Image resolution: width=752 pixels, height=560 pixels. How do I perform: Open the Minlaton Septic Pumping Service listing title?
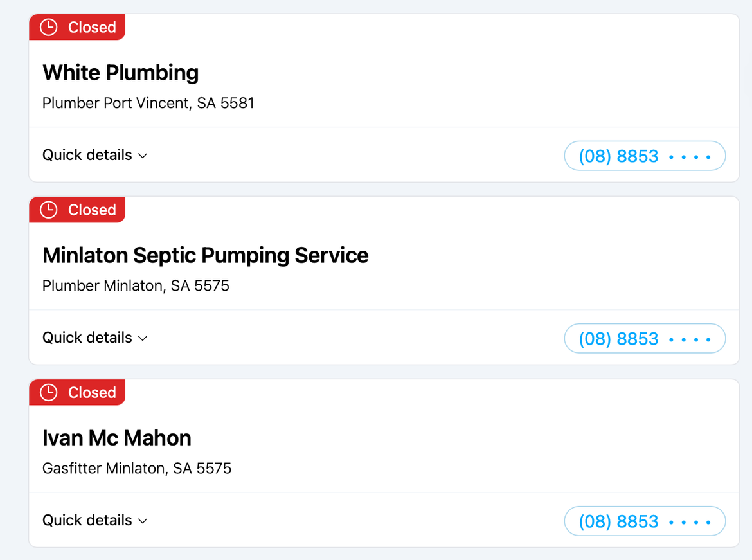205,255
